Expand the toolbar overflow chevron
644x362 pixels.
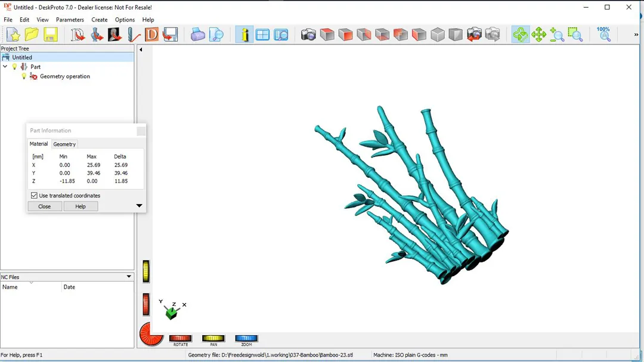(636, 35)
